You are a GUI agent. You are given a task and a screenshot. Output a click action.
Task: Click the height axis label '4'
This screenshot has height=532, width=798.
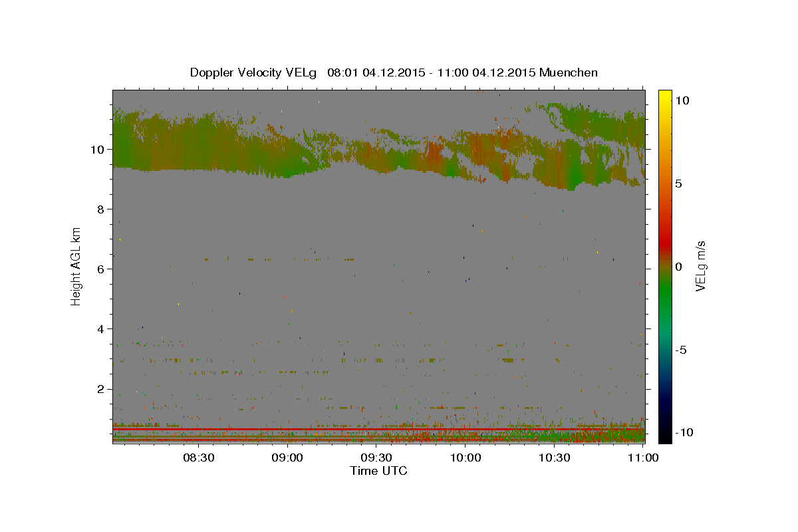click(x=101, y=329)
